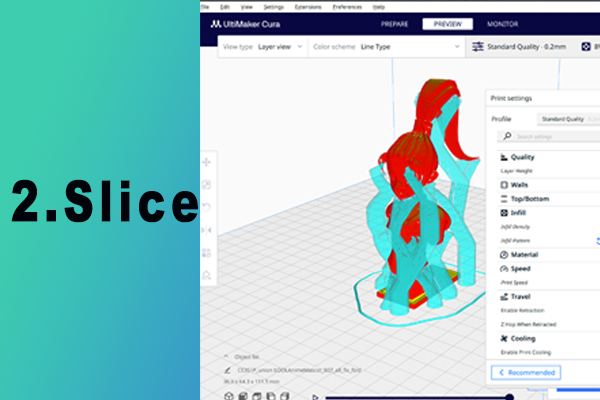Select the Rotate tool in left toolbar
This screenshot has width=600, height=400.
coord(207,208)
